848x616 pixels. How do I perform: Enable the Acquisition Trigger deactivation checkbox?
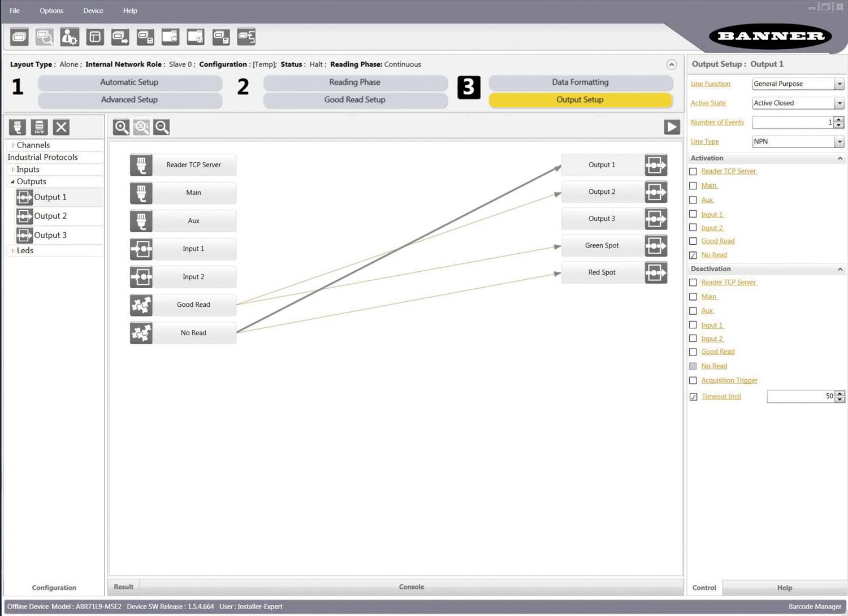(693, 380)
